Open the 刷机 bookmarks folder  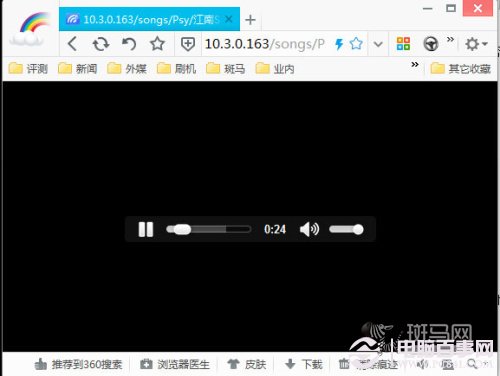[176, 69]
